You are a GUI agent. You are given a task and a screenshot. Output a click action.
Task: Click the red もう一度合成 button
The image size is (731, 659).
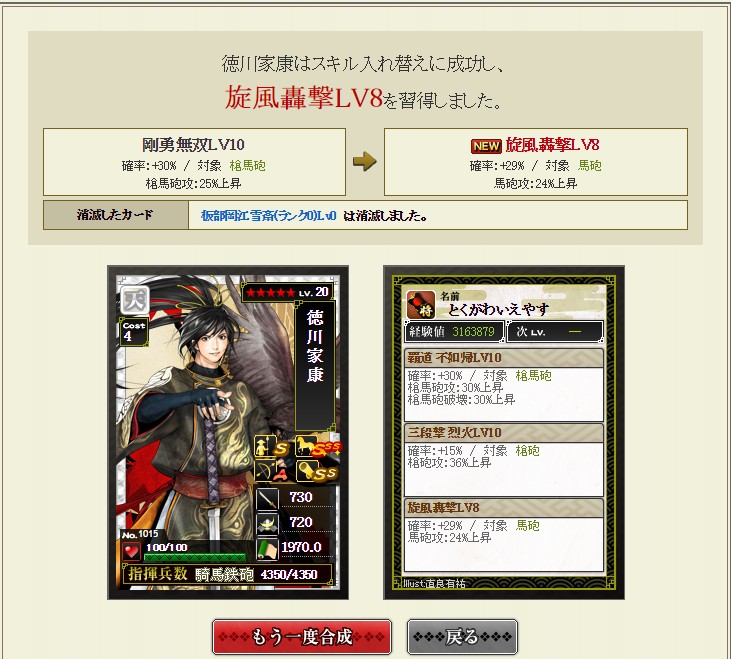pos(302,637)
